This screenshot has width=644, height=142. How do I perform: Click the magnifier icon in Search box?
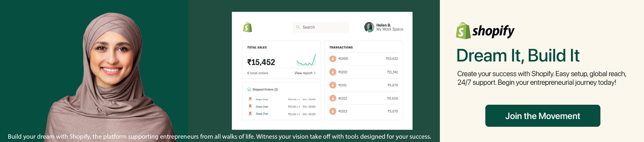(298, 27)
